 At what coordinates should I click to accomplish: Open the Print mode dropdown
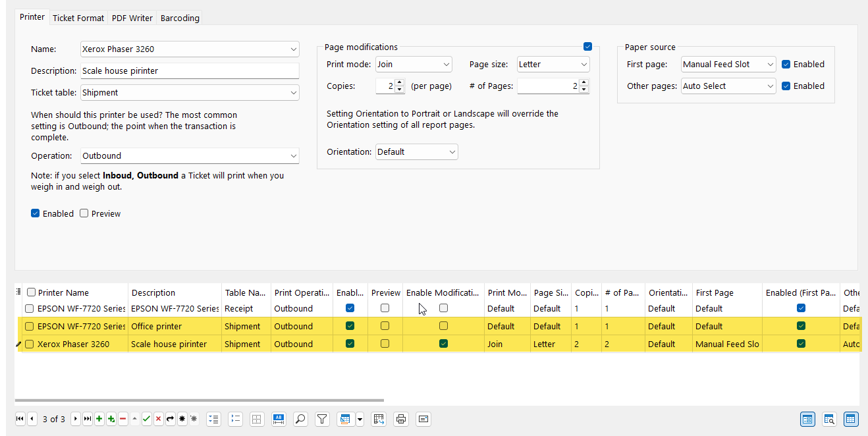point(414,65)
